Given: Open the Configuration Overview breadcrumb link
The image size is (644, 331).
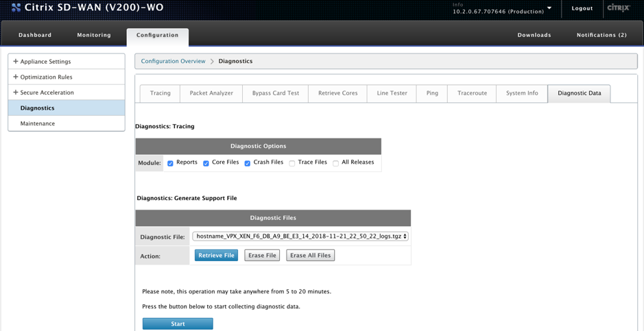Looking at the screenshot, I should tap(173, 61).
